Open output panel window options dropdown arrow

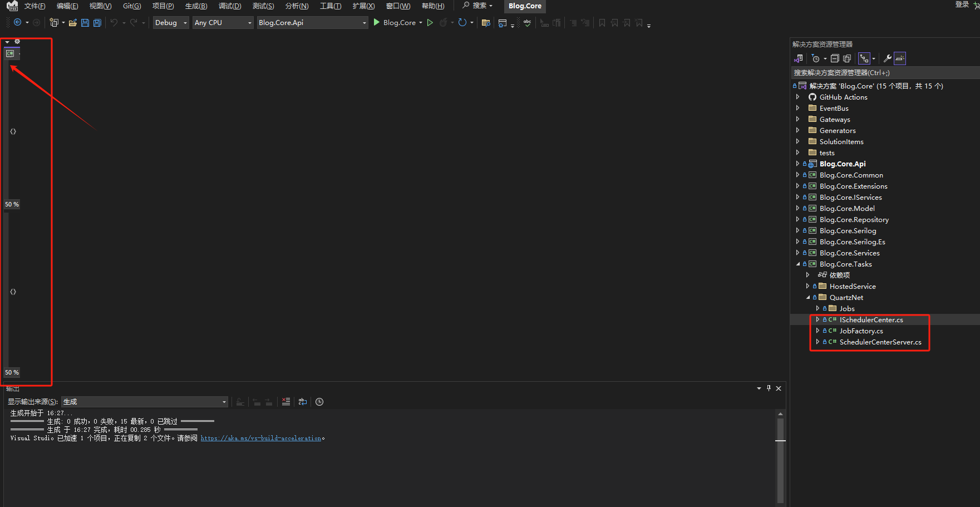pos(759,388)
